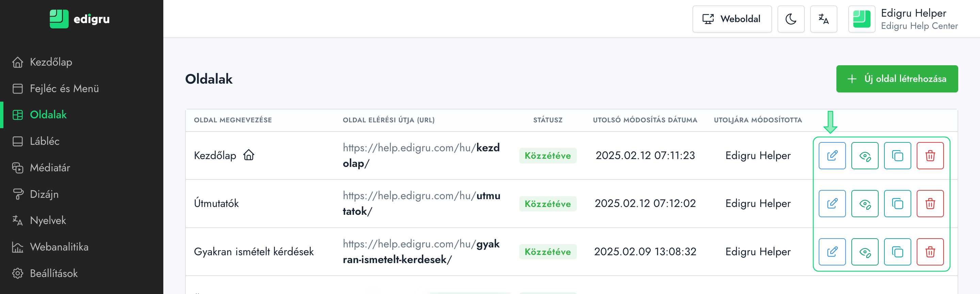
Task: Navigate to Webanalitika in sidebar
Action: click(x=59, y=247)
